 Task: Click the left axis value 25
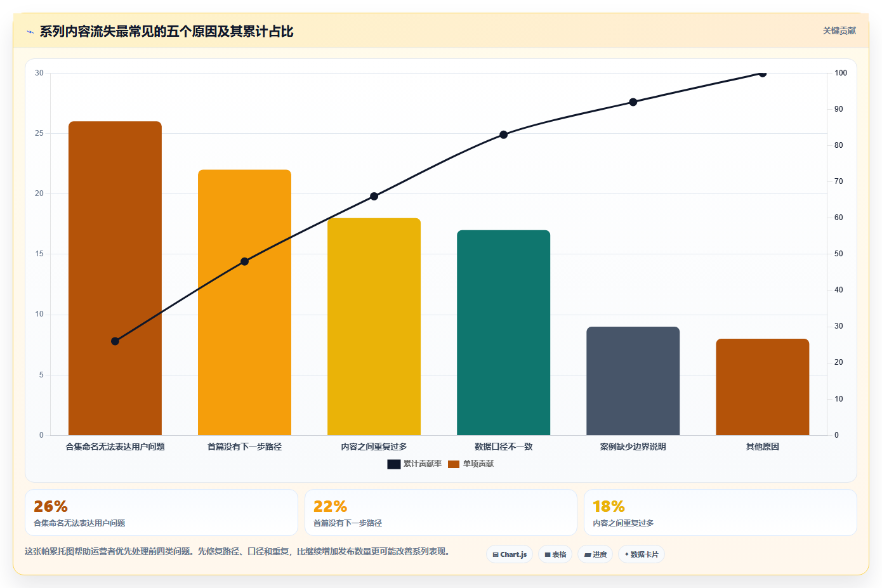[39, 133]
